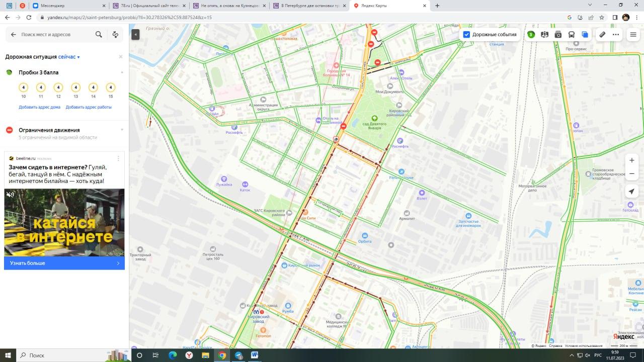Focus the Поиск мест и адресов field
644x362 pixels.
coord(55,35)
